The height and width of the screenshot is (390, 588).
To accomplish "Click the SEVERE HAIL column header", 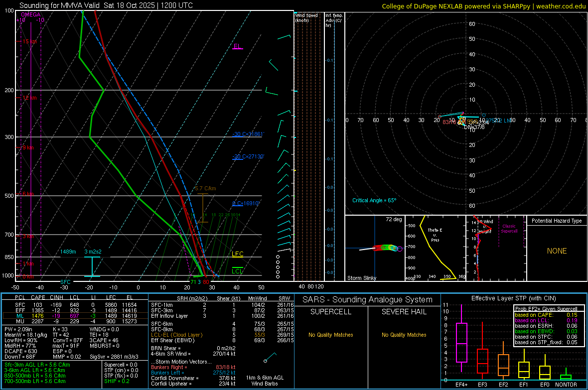I will click(x=404, y=312).
